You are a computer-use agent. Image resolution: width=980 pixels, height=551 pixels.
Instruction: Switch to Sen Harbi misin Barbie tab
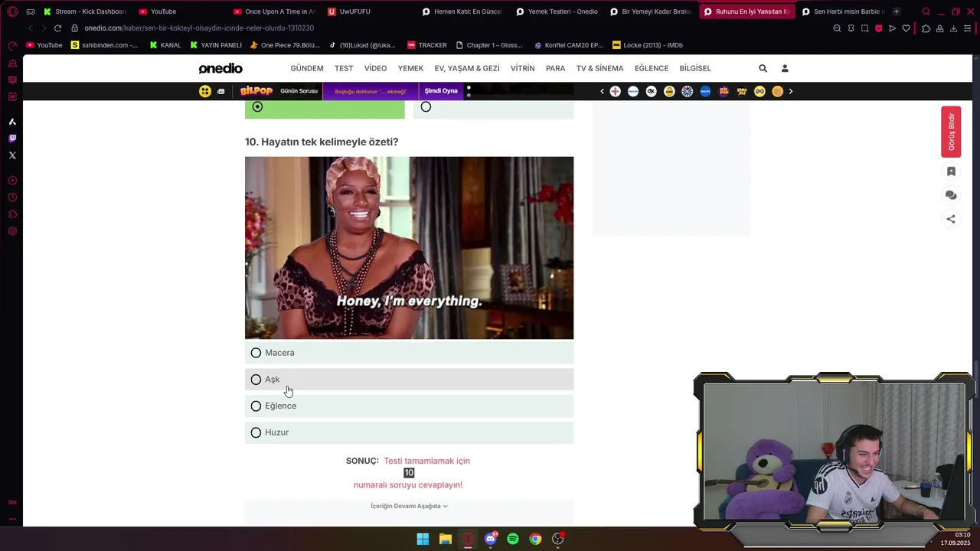[842, 11]
